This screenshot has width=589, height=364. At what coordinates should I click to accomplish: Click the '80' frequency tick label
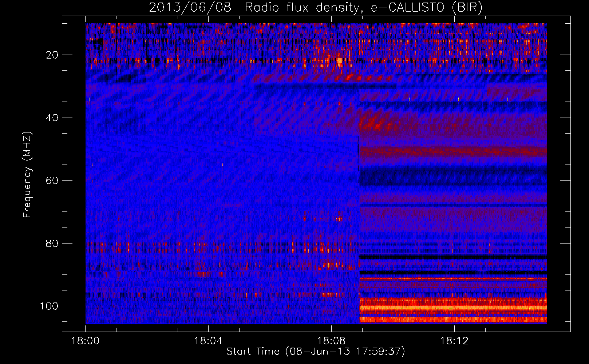[52, 243]
